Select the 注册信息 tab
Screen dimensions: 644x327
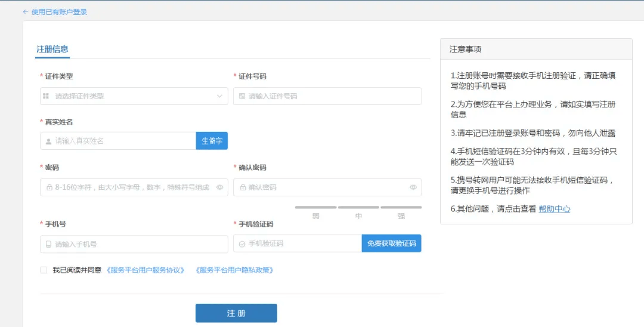(x=52, y=50)
